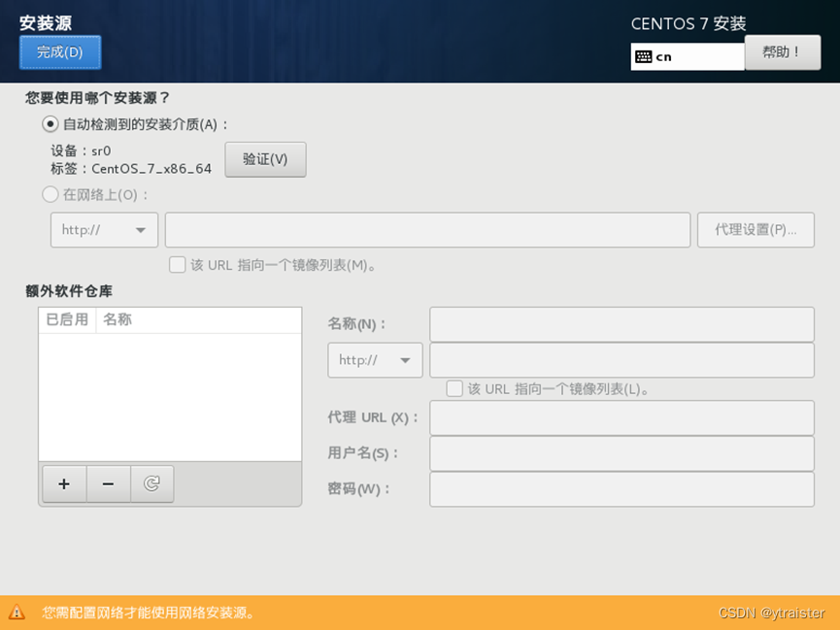Open the network source http:// protocol dropdown
The width and height of the screenshot is (840, 630).
(x=105, y=230)
